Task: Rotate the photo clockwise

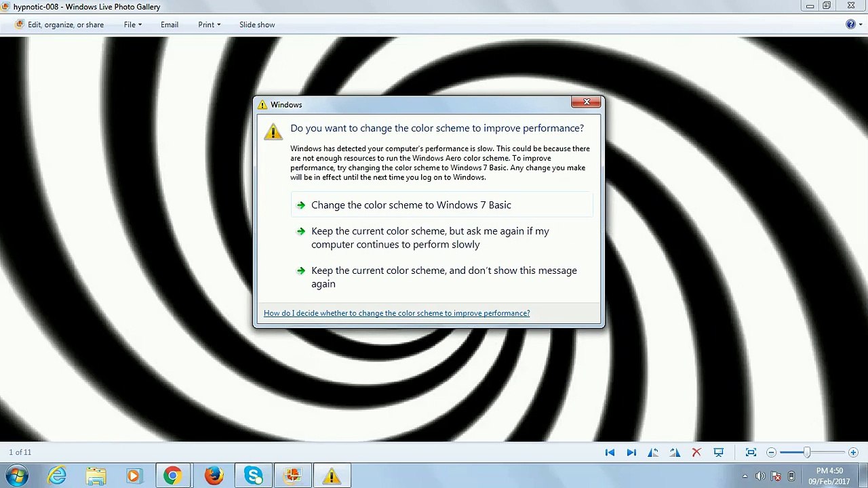Action: tap(675, 452)
